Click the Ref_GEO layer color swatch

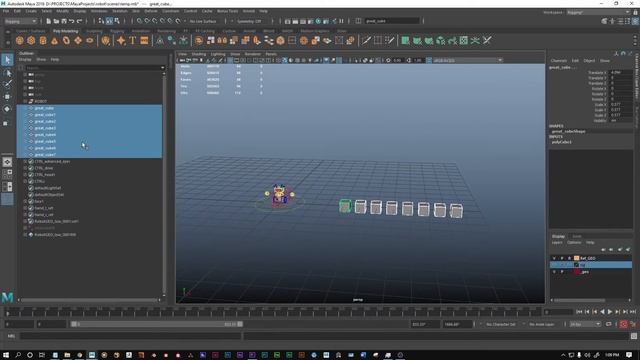pos(577,258)
